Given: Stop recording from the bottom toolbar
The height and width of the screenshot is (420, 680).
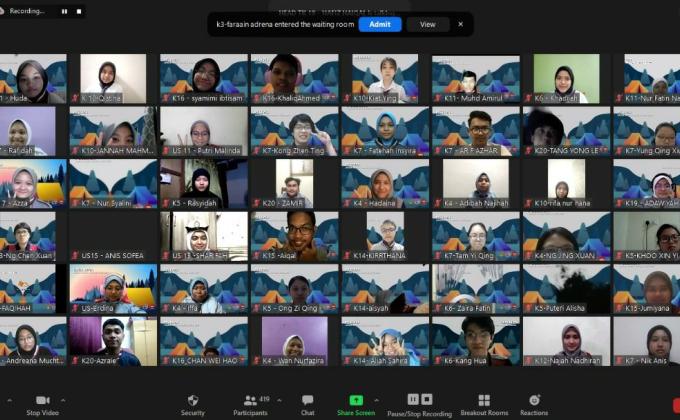Looking at the screenshot, I should point(427,399).
